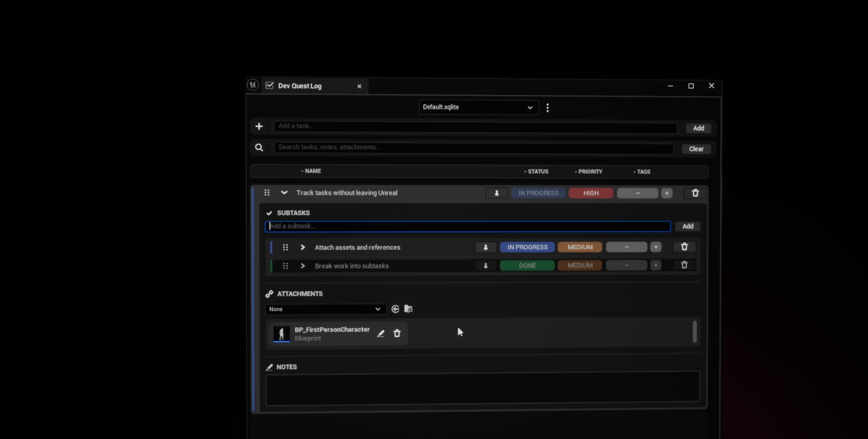868x439 pixels.
Task: Click the plus icon beside Add a task
Action: click(x=259, y=126)
